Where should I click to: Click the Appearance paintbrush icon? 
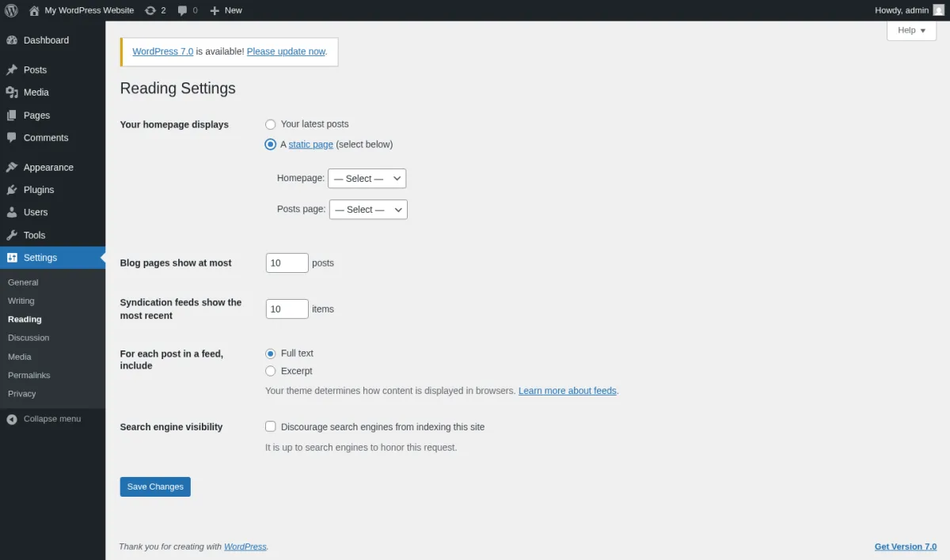coord(12,168)
